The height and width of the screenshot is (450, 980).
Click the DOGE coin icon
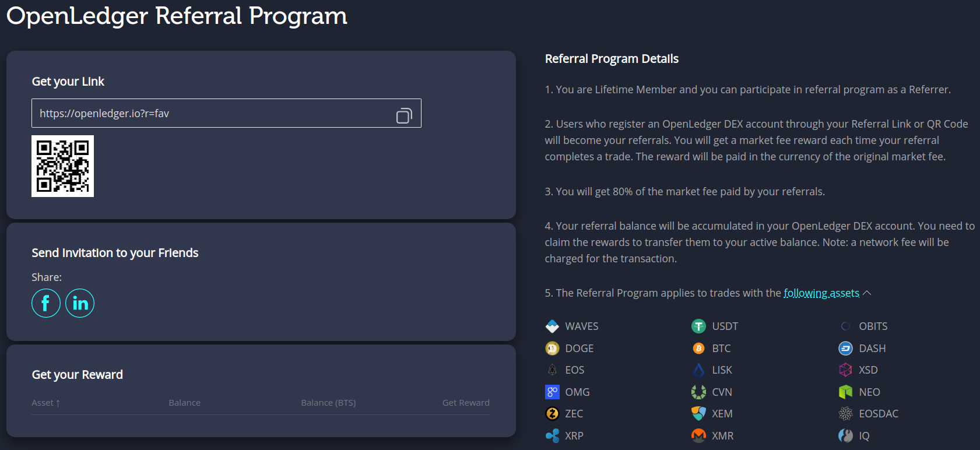pyautogui.click(x=552, y=349)
